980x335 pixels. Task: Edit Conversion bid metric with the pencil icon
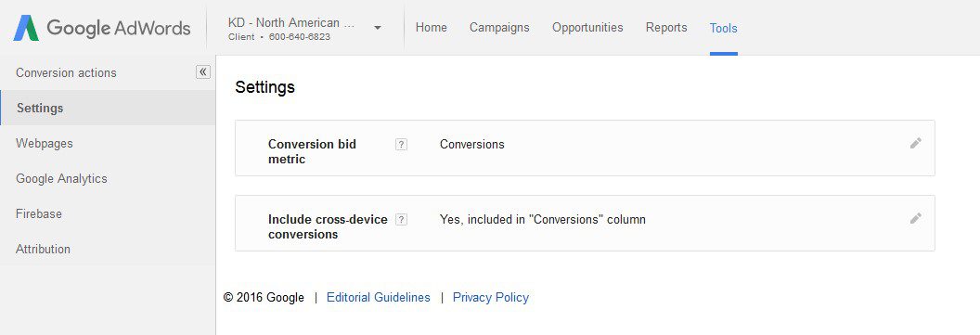click(916, 144)
